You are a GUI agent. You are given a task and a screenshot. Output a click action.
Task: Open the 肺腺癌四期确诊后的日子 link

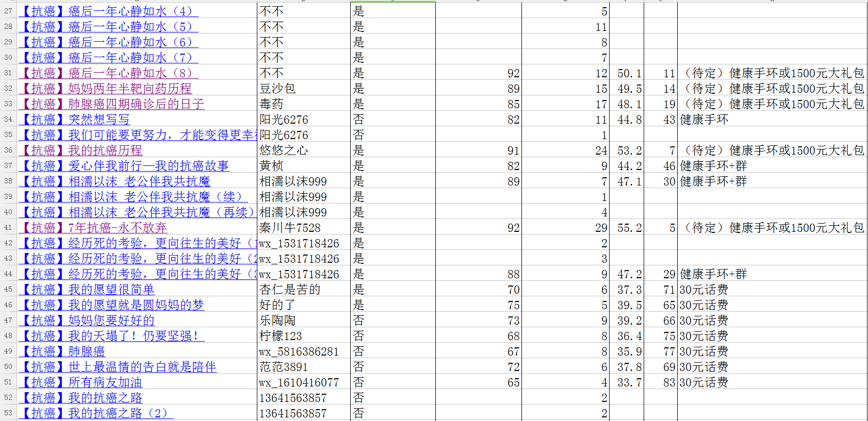click(x=111, y=104)
